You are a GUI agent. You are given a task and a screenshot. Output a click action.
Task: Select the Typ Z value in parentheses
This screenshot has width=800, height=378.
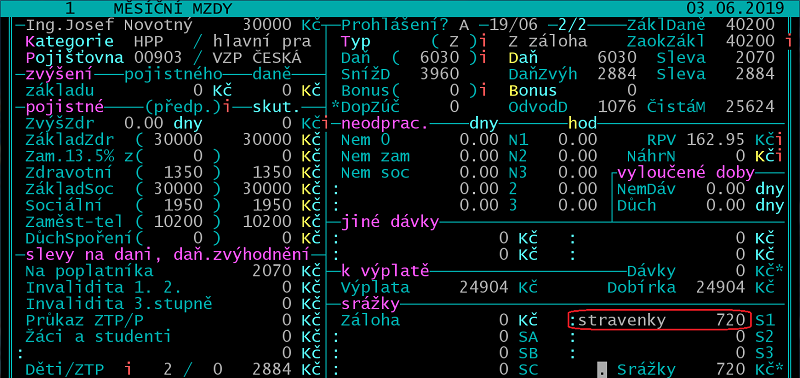tap(453, 41)
